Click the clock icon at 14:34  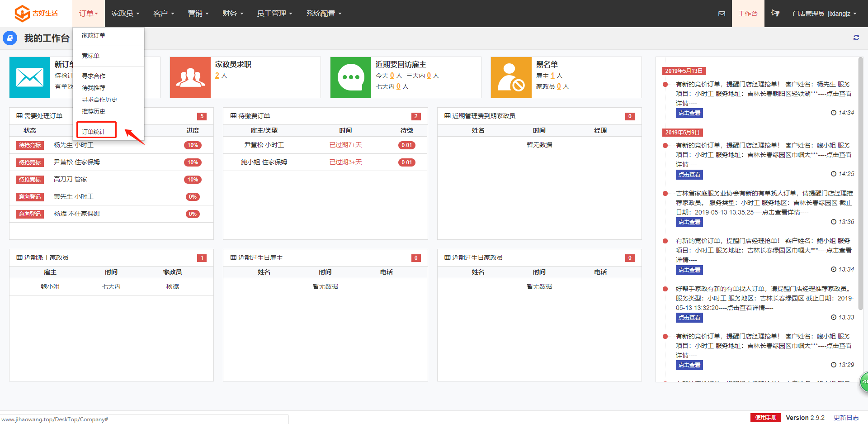tap(834, 113)
